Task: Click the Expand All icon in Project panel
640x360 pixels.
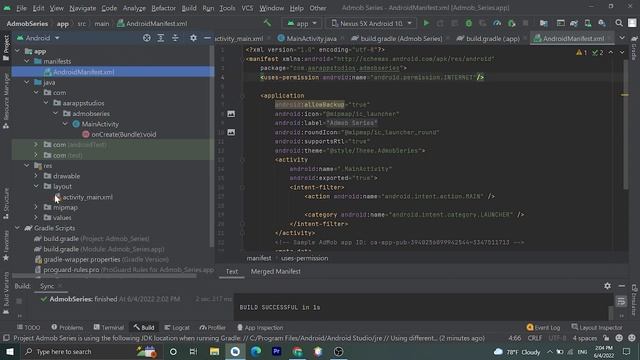Action: pos(161,38)
